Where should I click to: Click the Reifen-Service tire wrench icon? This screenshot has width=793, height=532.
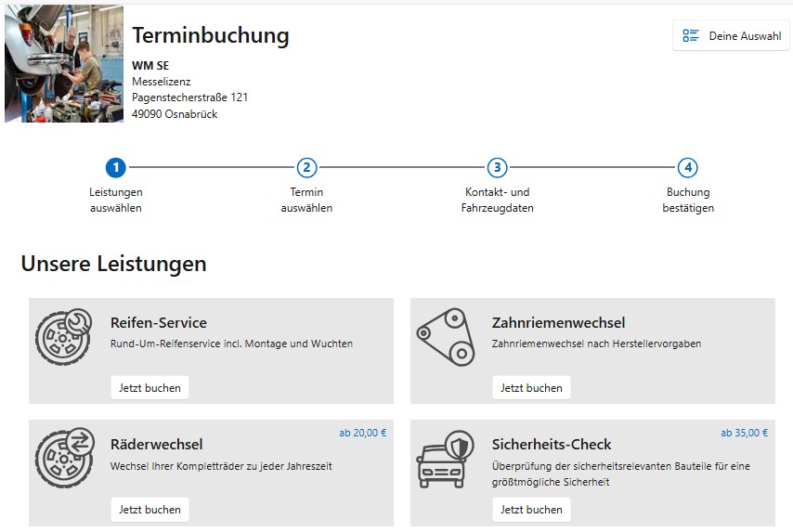tap(63, 335)
